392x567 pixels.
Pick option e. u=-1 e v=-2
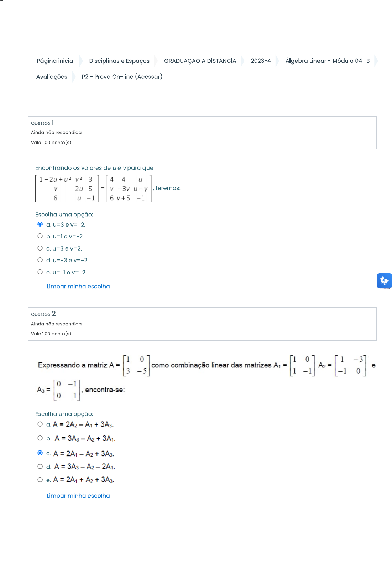(x=40, y=272)
